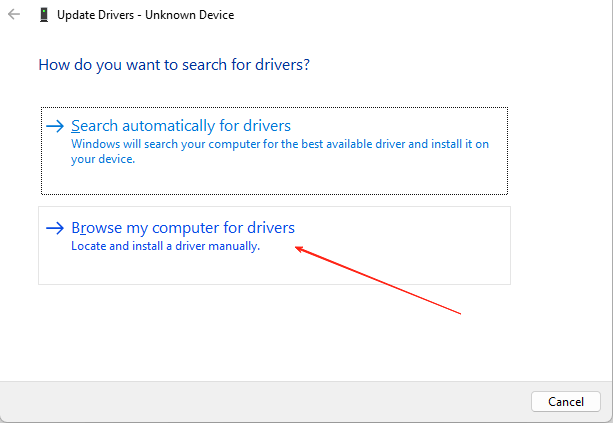Screen dimensions: 613x423
Task: Click 'install it on your device' text line
Action: [103, 159]
